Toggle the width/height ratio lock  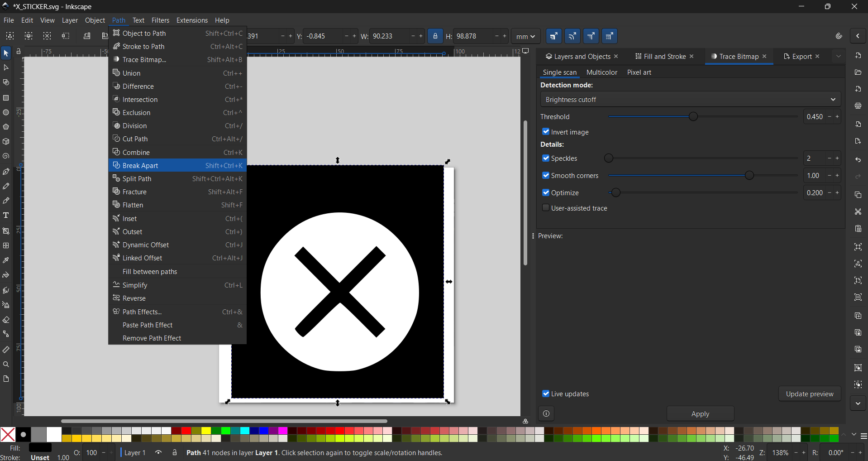coord(435,36)
